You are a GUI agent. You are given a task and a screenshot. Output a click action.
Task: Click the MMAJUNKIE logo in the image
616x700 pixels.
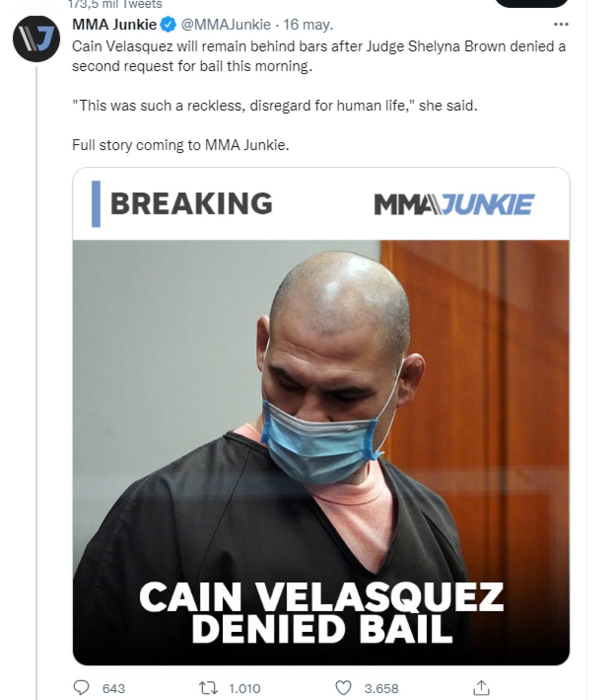(x=454, y=204)
